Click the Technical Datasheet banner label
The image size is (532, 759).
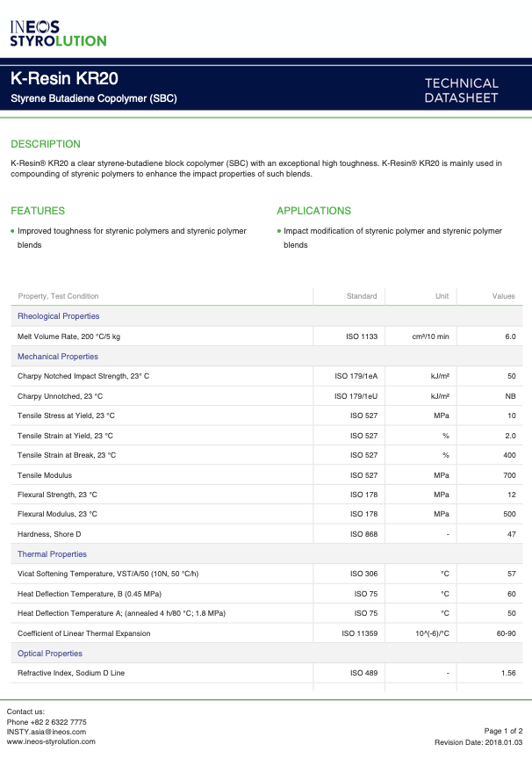pyautogui.click(x=461, y=90)
